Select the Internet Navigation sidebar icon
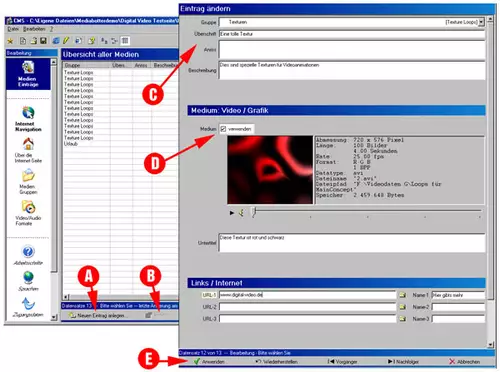Image resolution: width=500 pixels, height=372 pixels. tap(28, 119)
